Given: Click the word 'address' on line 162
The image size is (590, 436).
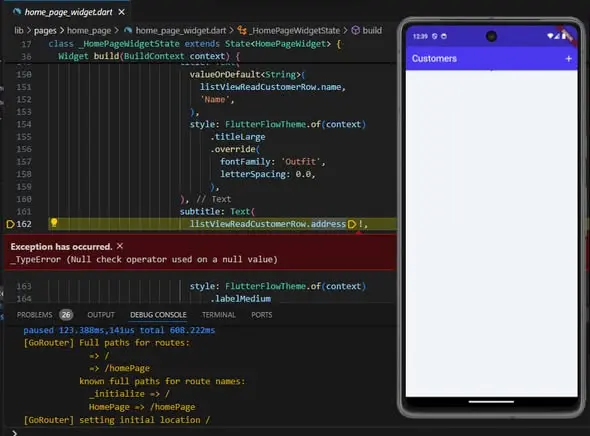Looking at the screenshot, I should click(x=328, y=224).
